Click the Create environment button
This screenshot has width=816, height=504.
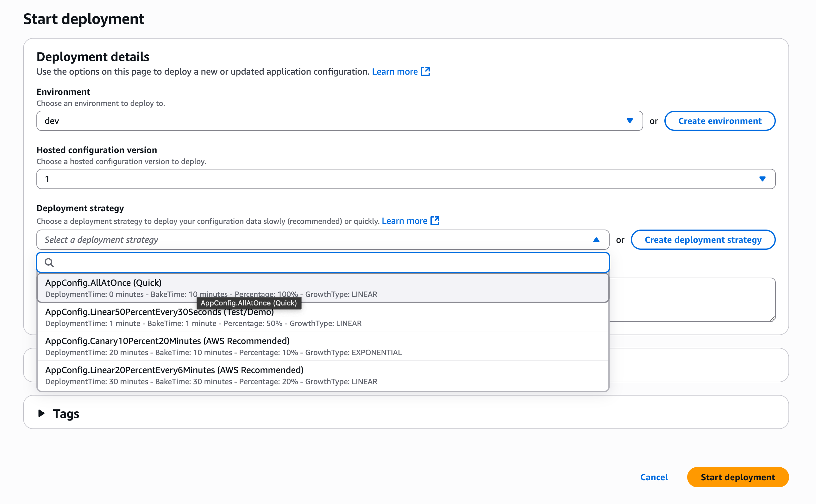click(x=719, y=121)
